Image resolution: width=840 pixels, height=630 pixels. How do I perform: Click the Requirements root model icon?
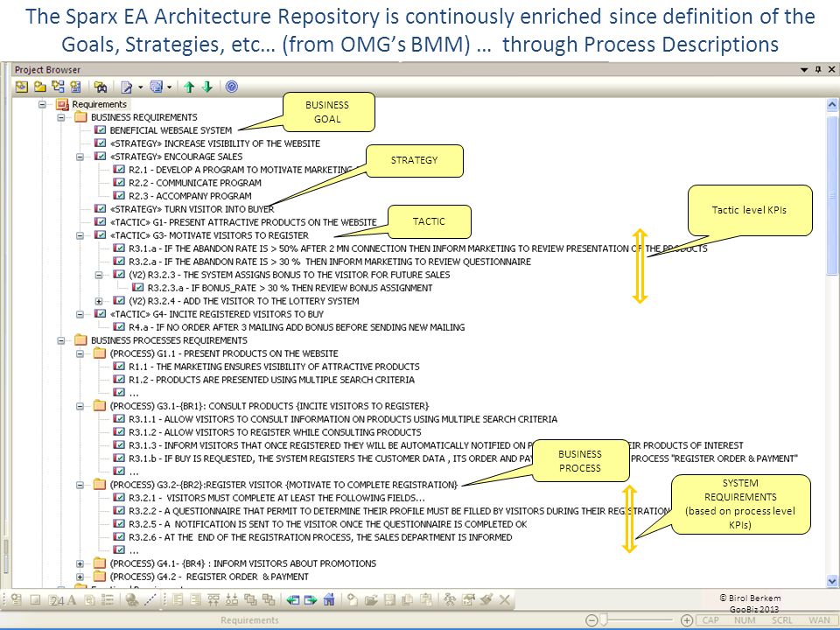[62, 104]
